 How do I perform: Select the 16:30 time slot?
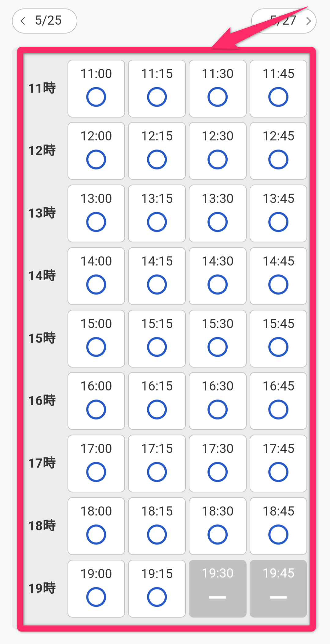(218, 401)
